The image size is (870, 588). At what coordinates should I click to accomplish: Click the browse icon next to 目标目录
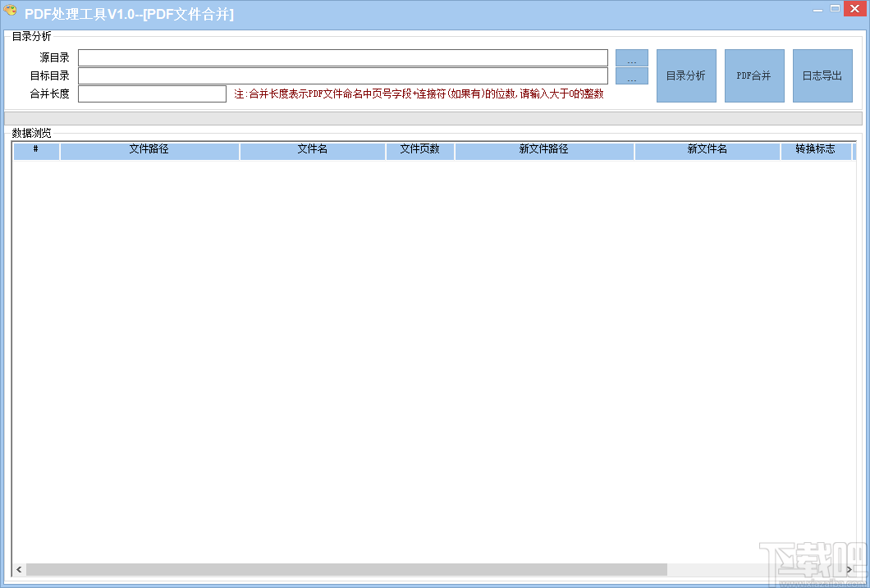(631, 75)
